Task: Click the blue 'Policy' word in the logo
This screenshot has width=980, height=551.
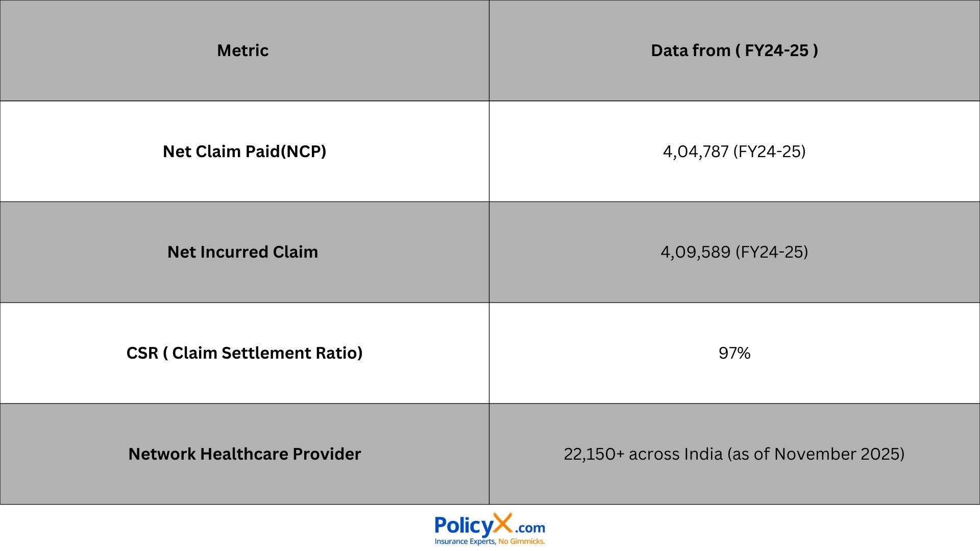Action: pyautogui.click(x=463, y=526)
